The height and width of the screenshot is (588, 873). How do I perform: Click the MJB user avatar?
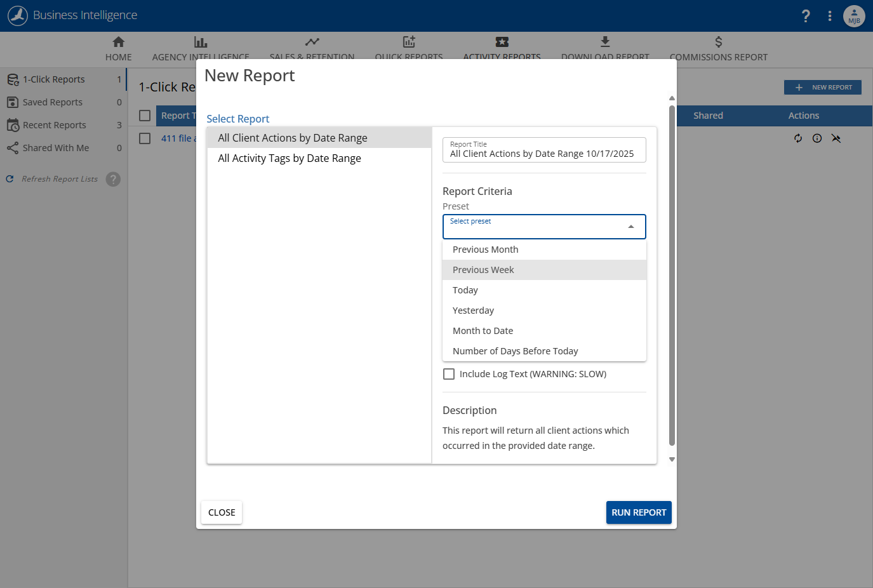click(x=854, y=16)
